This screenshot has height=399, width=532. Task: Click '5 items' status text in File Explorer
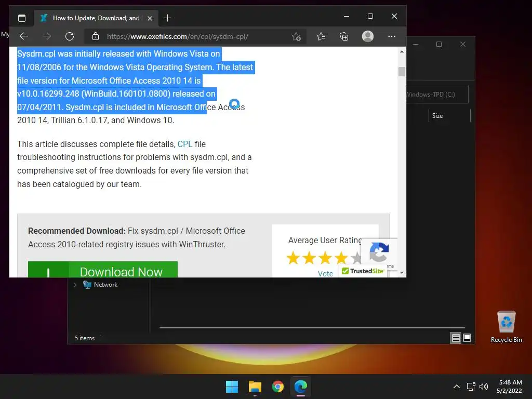point(85,338)
